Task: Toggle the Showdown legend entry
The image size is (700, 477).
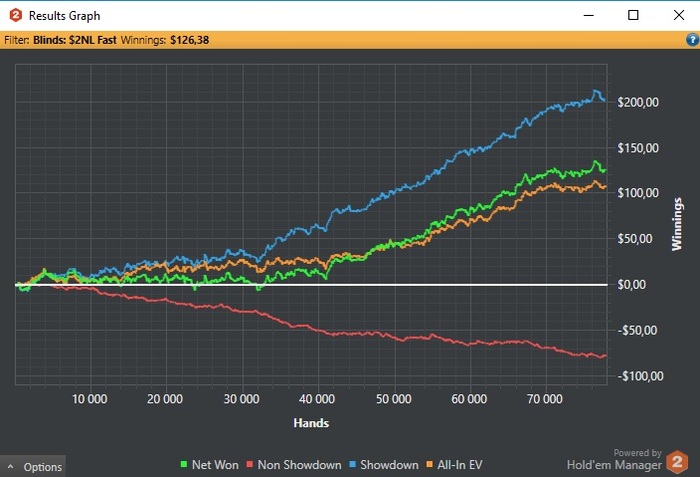Action: (x=384, y=464)
